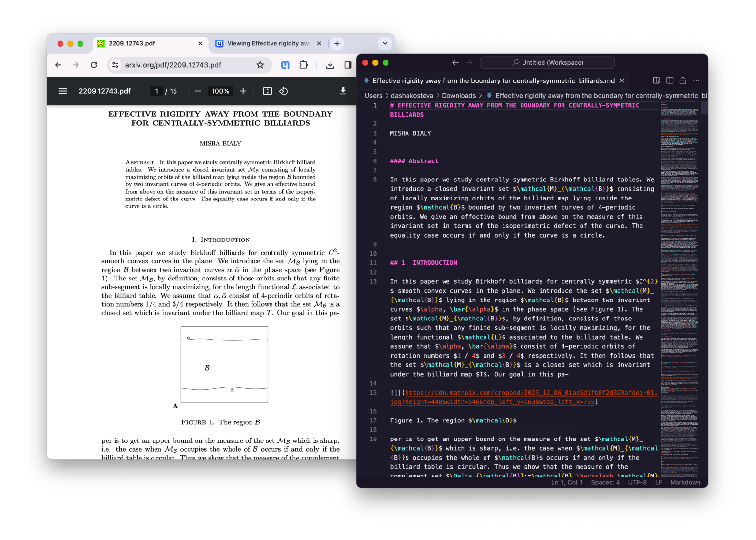Open markdown preview via the preview icon
Image resolution: width=756 pixels, height=540 pixels.
(x=656, y=80)
